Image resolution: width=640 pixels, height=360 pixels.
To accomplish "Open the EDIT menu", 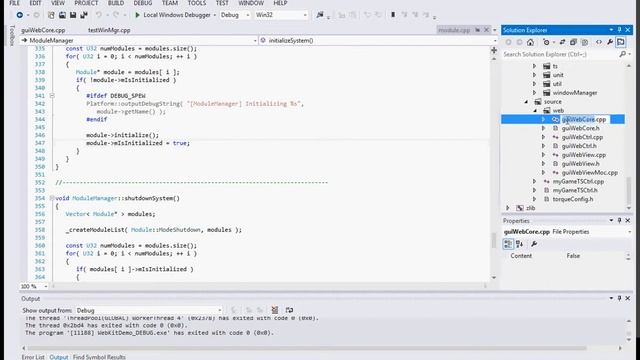I will pyautogui.click(x=35, y=3).
